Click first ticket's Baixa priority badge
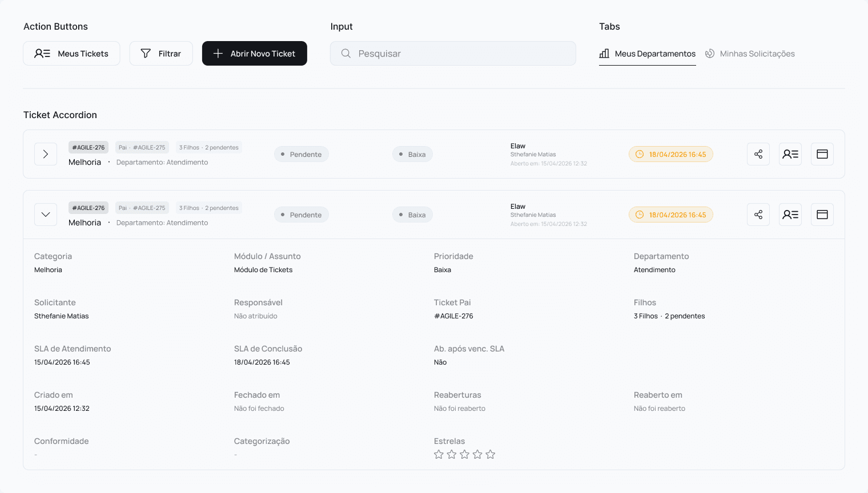The width and height of the screenshot is (868, 493). coord(412,155)
